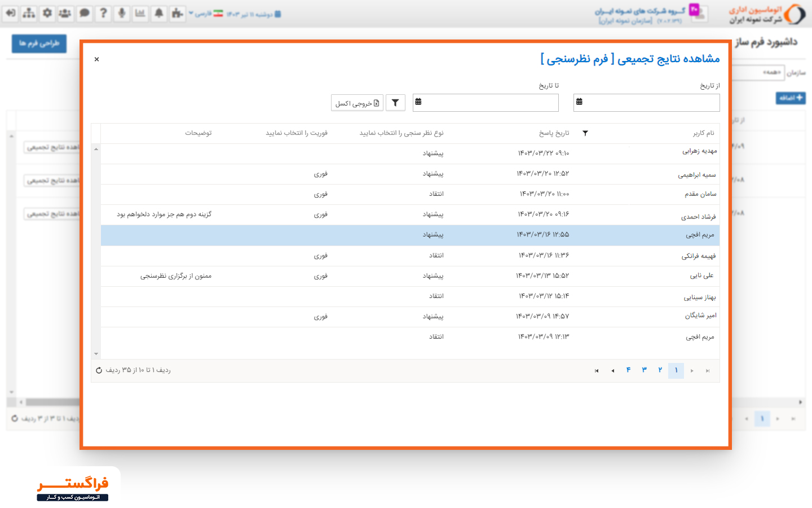Open the settings gear icon
Viewport: 812px width, 508px height.
tap(47, 14)
